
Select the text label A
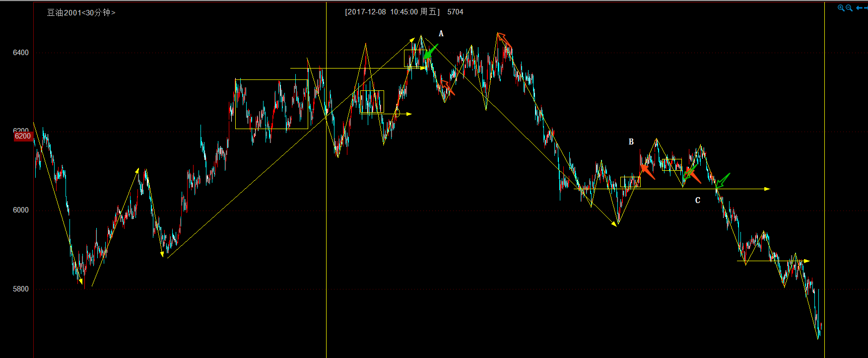441,34
